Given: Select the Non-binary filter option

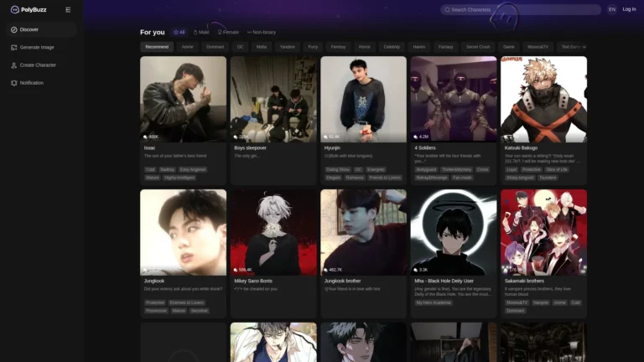Looking at the screenshot, I should pyautogui.click(x=261, y=32).
